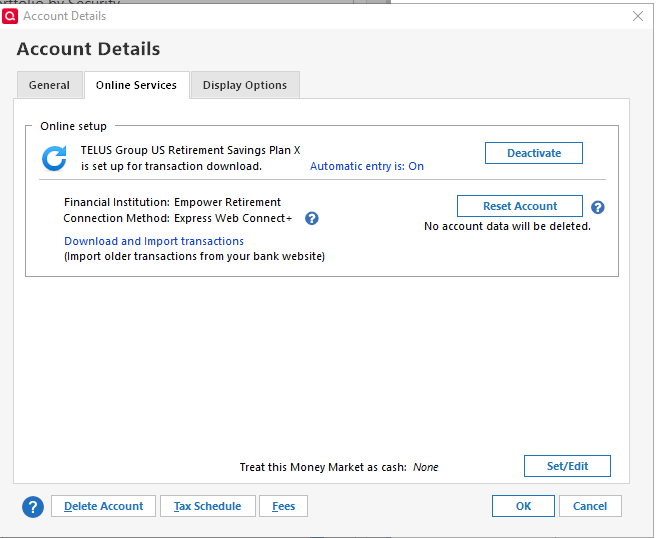This screenshot has width=656, height=538.
Task: Click 'Connection Method: Express Web Connect+' text
Action: coord(177,218)
